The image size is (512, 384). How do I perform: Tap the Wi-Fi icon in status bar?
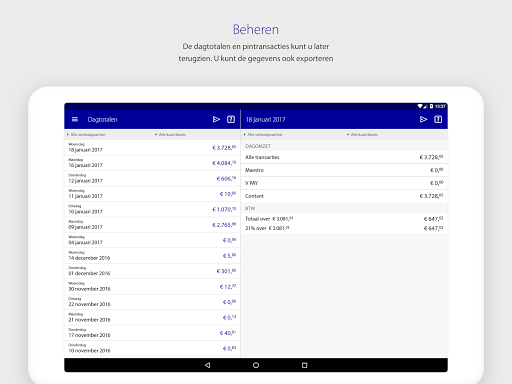pyautogui.click(x=420, y=106)
